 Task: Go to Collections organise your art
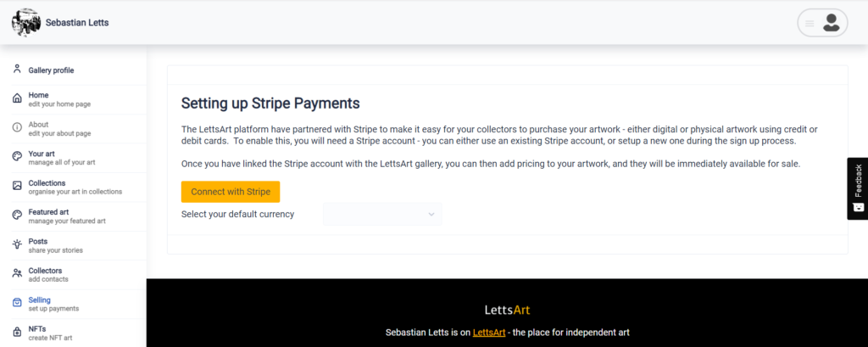point(73,187)
